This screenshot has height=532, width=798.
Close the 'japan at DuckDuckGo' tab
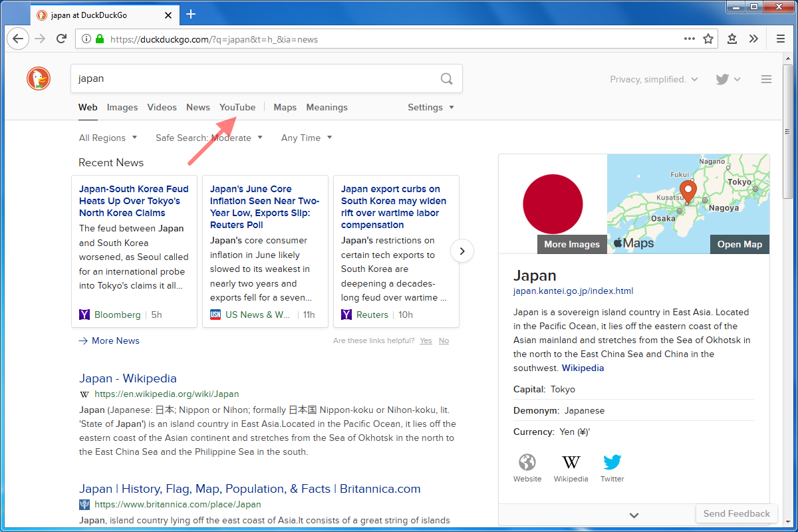pos(168,15)
